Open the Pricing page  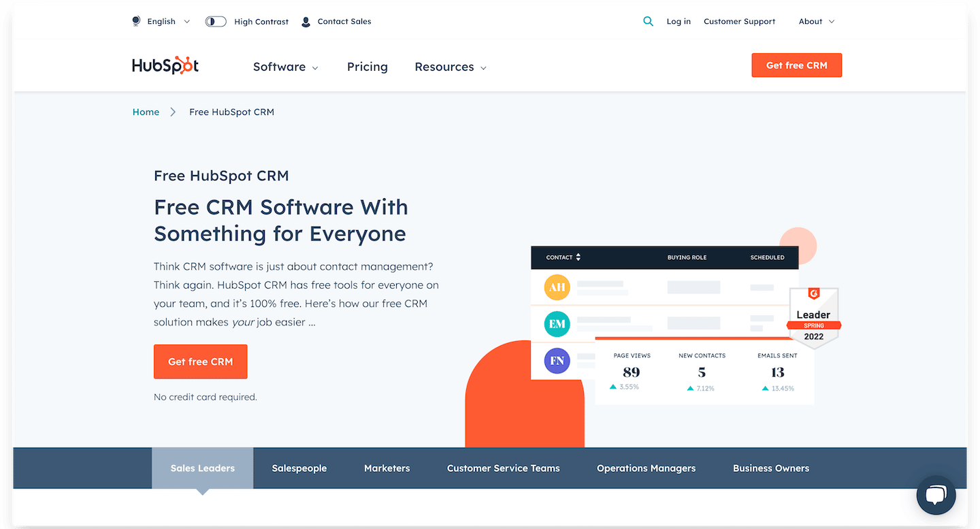click(x=367, y=67)
